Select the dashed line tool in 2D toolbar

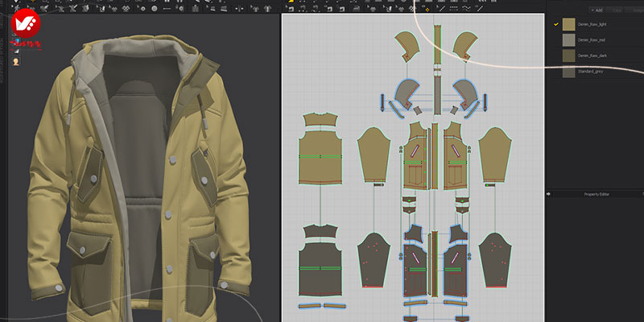click(x=454, y=8)
